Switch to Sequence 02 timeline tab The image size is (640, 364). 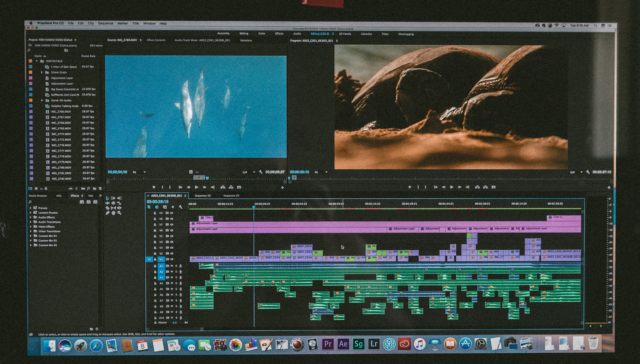203,196
